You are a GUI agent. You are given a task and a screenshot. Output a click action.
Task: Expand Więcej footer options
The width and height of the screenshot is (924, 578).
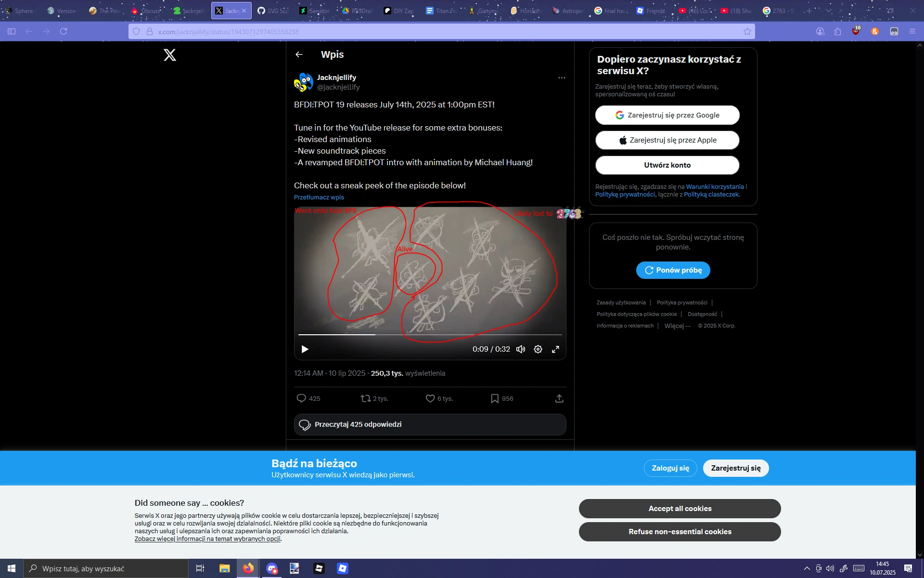[677, 326]
